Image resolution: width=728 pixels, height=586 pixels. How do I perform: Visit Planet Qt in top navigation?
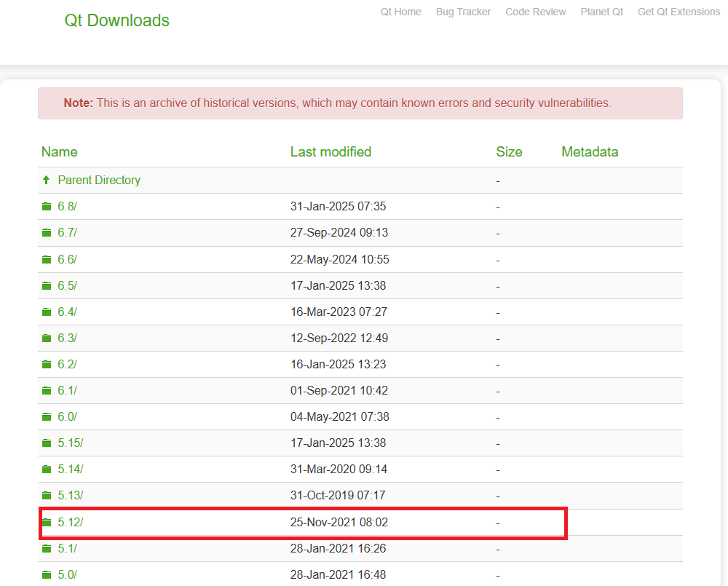(602, 12)
